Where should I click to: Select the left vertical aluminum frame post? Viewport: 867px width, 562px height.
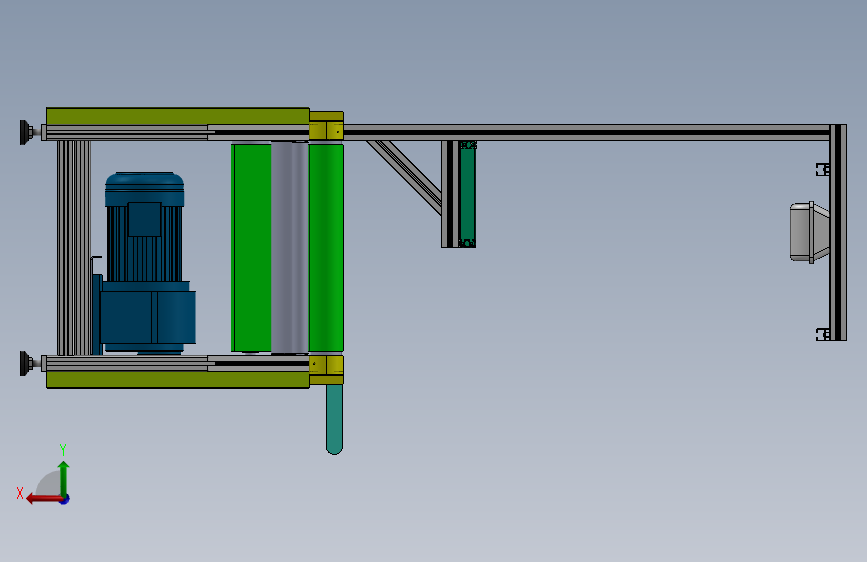[x=74, y=247]
